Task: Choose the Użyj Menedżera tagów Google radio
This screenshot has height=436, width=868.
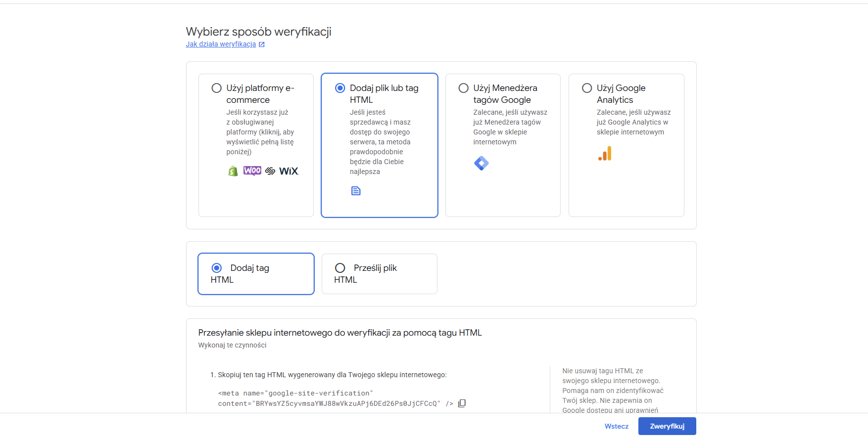Action: (x=464, y=88)
